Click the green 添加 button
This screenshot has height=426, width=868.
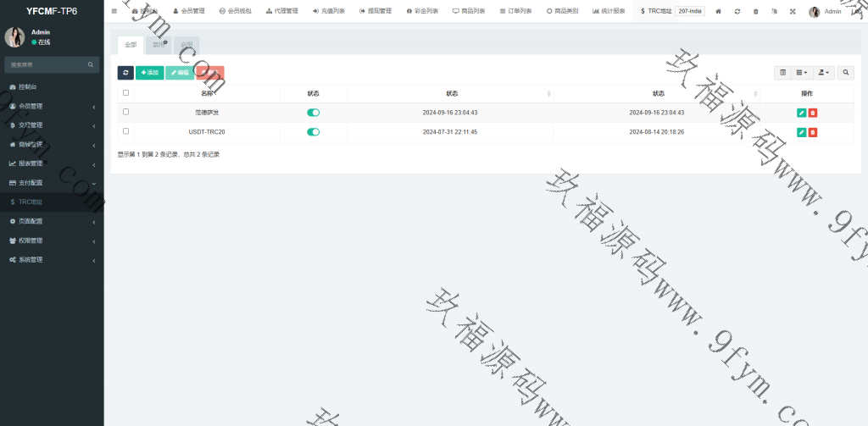pos(150,73)
